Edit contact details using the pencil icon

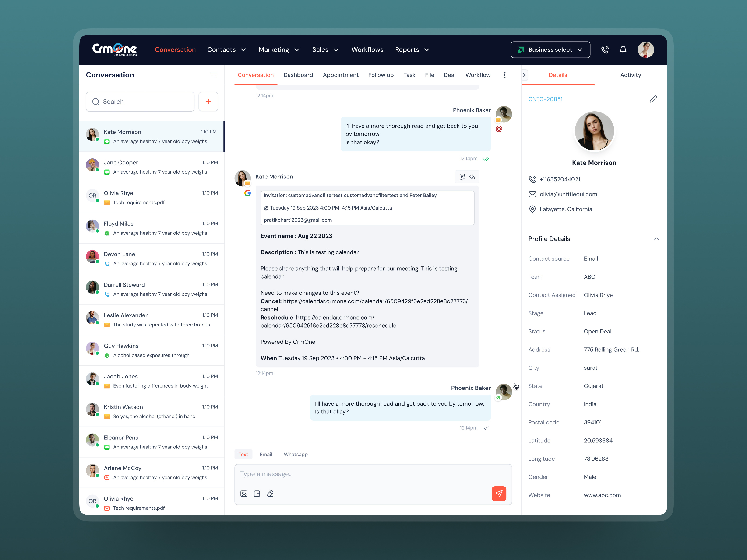coord(653,99)
